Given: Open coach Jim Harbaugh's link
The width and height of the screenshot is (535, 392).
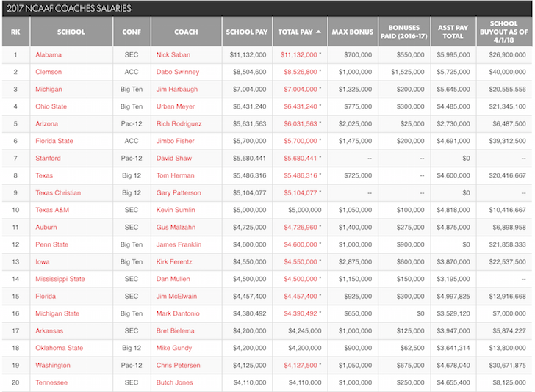Looking at the screenshot, I should pos(177,90).
